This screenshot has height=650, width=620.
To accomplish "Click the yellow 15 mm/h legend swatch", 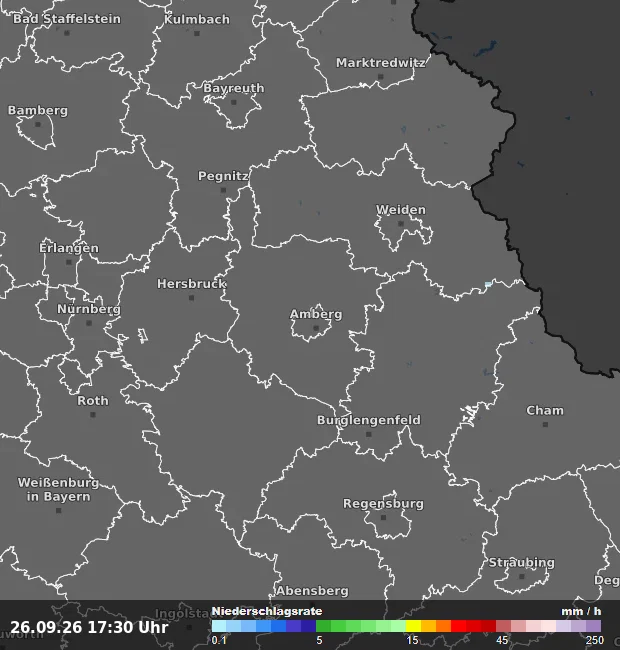I will click(413, 626).
